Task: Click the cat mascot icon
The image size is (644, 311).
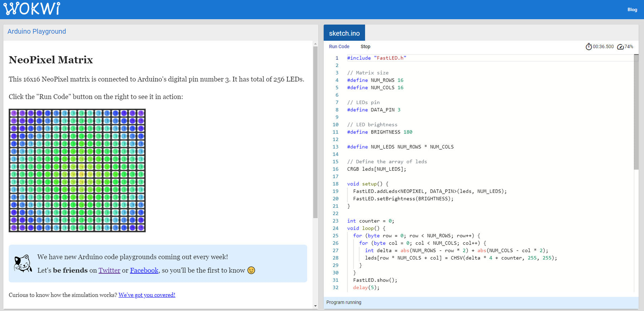Action: click(23, 263)
